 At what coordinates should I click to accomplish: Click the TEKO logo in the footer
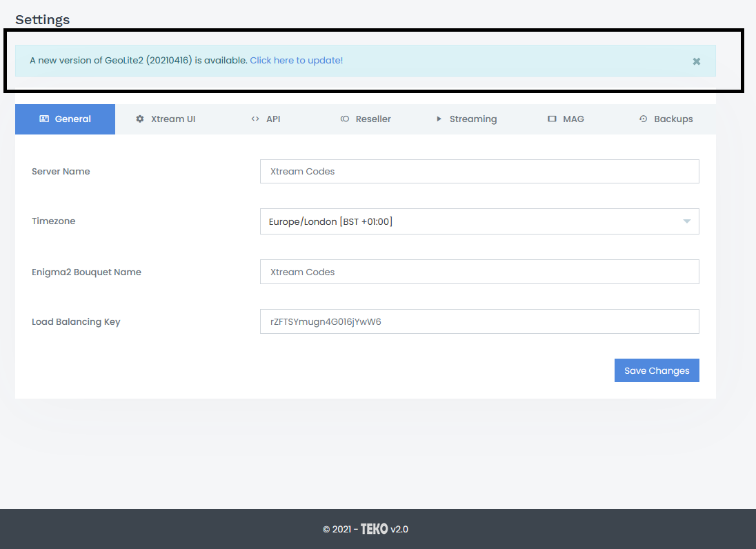click(x=374, y=530)
